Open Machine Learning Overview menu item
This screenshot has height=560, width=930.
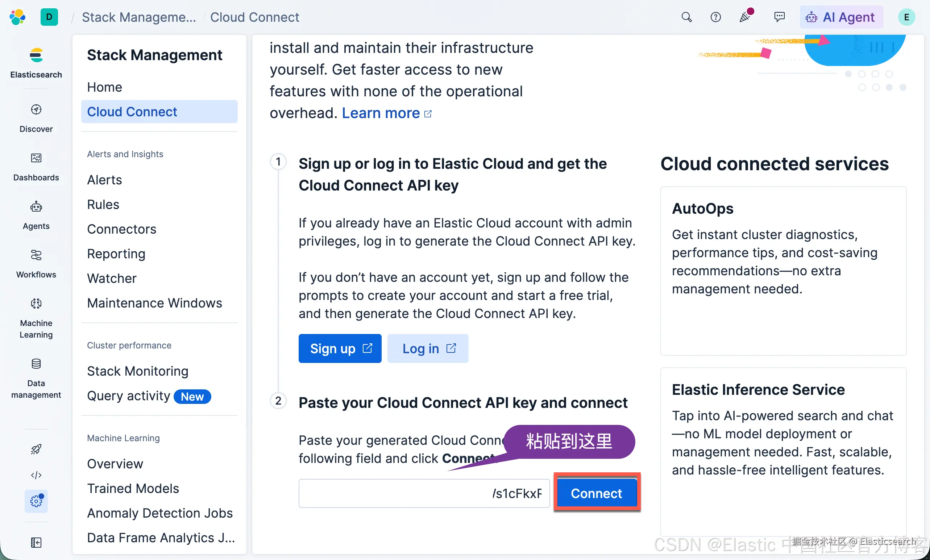click(115, 464)
